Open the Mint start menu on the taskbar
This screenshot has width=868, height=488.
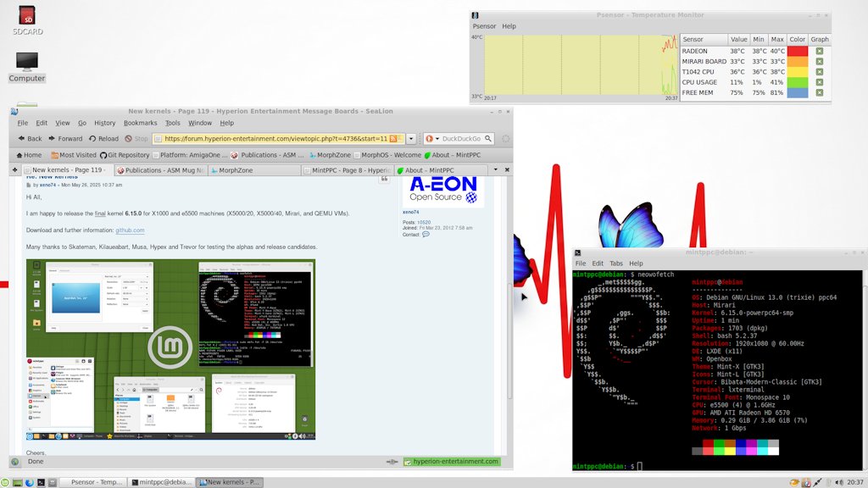click(5, 482)
